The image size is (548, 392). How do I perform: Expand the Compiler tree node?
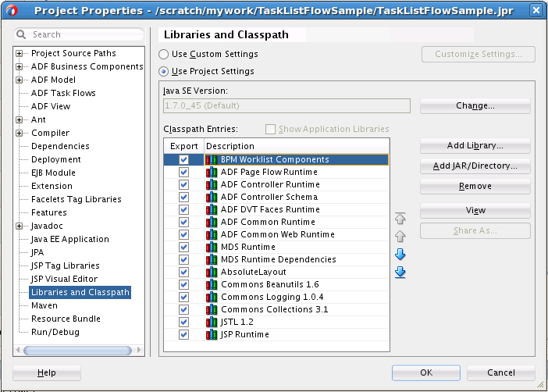(20, 134)
